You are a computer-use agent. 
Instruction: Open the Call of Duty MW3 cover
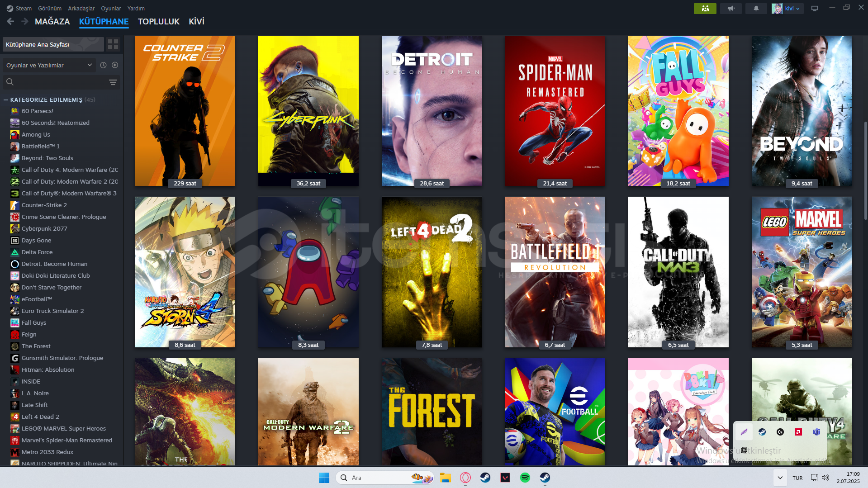(x=678, y=272)
